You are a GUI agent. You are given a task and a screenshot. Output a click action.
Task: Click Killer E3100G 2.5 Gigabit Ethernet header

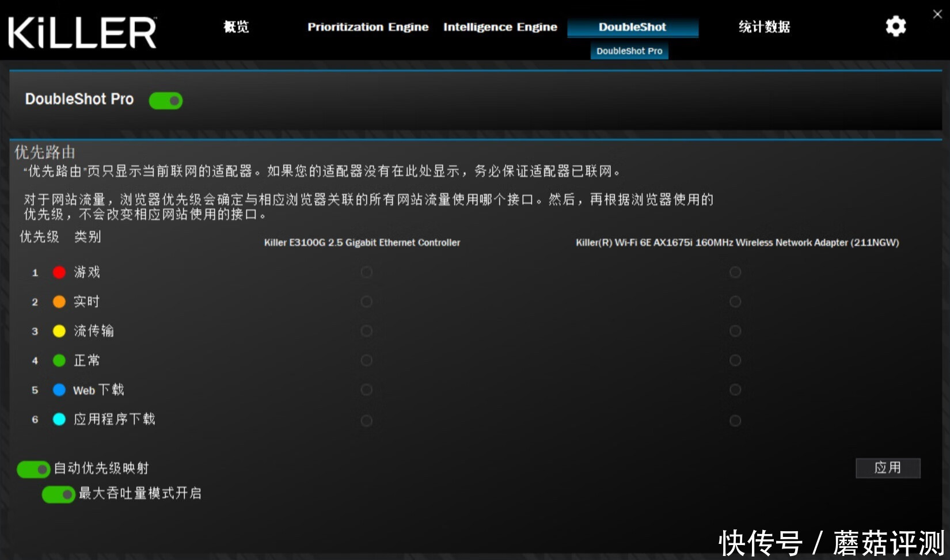click(362, 242)
